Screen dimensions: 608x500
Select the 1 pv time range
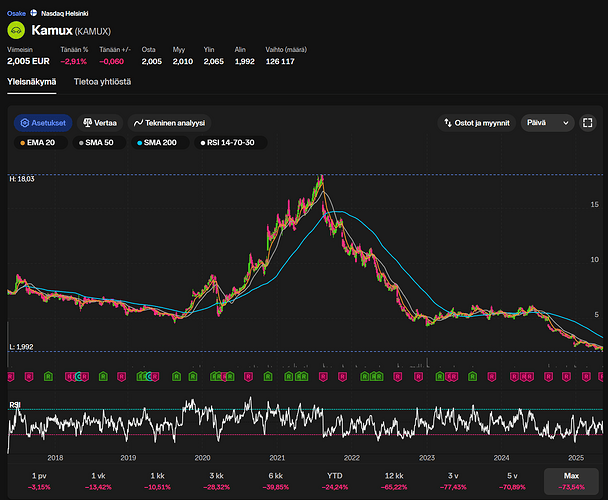tap(39, 481)
